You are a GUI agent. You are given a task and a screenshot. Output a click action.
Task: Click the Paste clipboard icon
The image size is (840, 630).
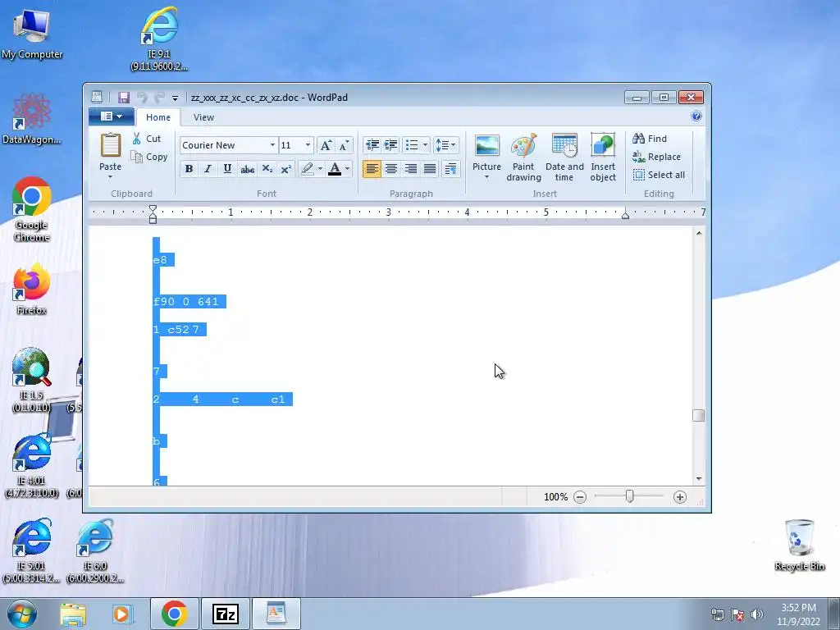[111, 146]
